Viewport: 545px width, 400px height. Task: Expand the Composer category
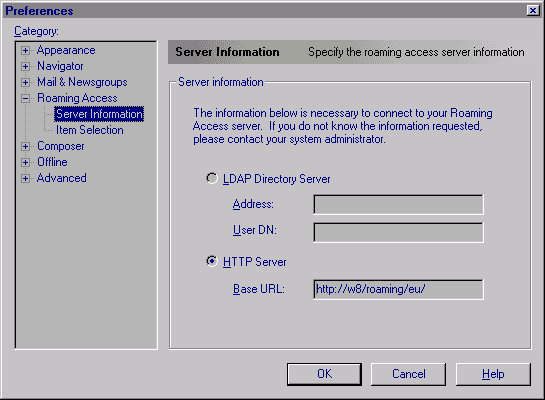pyautogui.click(x=25, y=146)
